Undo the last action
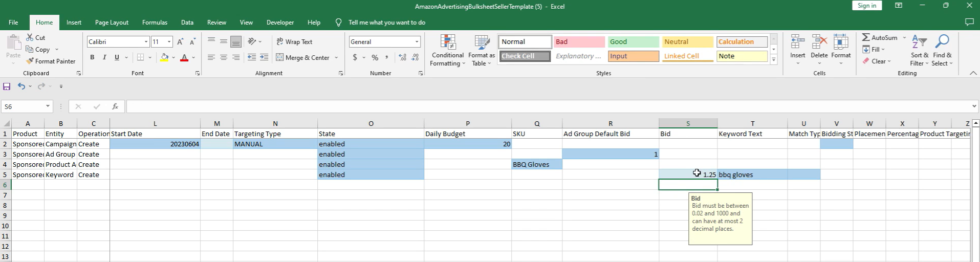Image resolution: width=980 pixels, height=262 pixels. [21, 86]
